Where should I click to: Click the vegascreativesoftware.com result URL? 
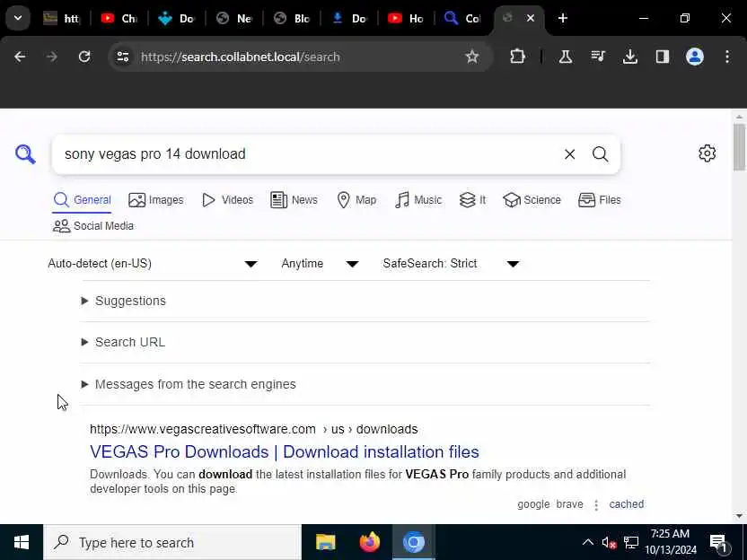254,429
